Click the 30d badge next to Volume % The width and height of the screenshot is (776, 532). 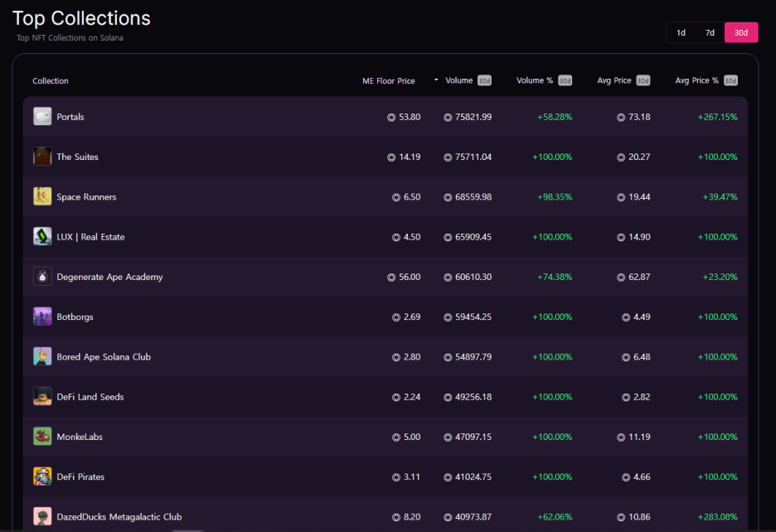(565, 80)
